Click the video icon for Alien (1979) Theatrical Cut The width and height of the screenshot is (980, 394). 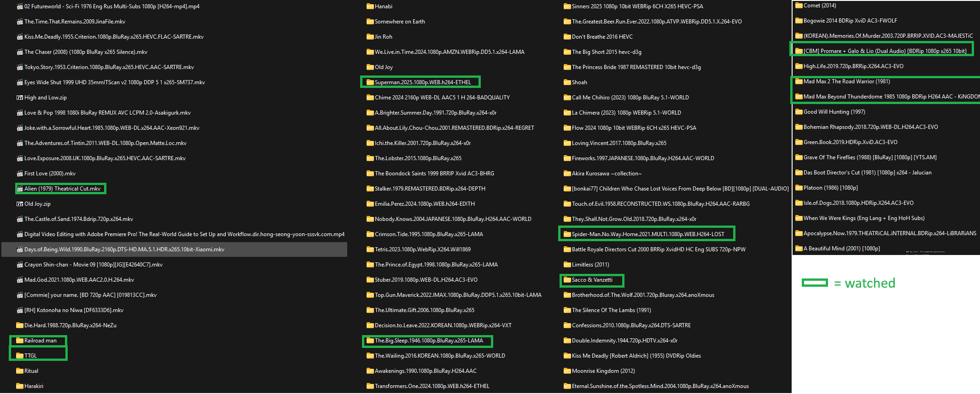pos(20,189)
